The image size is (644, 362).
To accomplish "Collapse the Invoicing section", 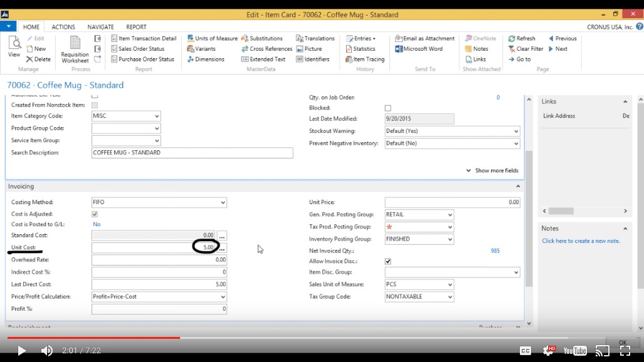I will pos(518,187).
